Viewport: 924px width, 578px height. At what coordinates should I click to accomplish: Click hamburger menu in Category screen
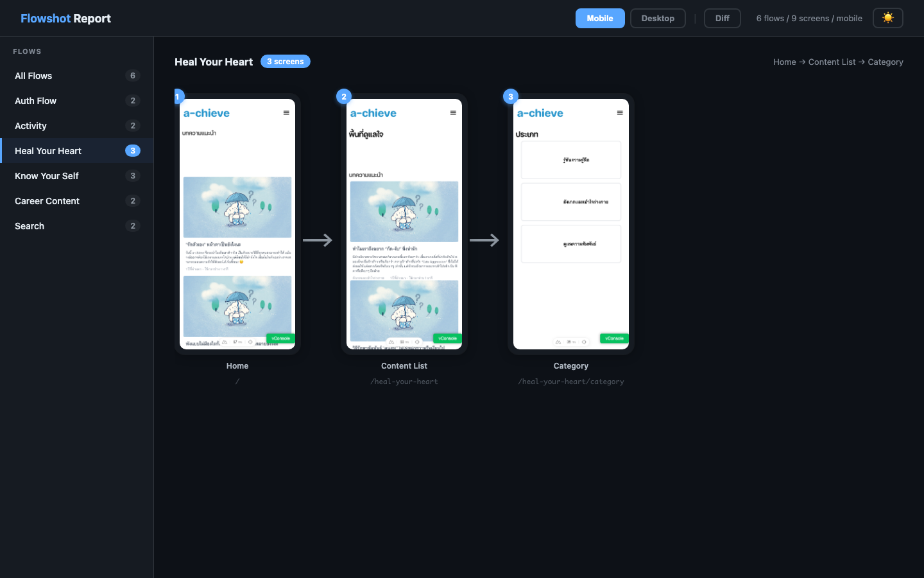pyautogui.click(x=620, y=113)
